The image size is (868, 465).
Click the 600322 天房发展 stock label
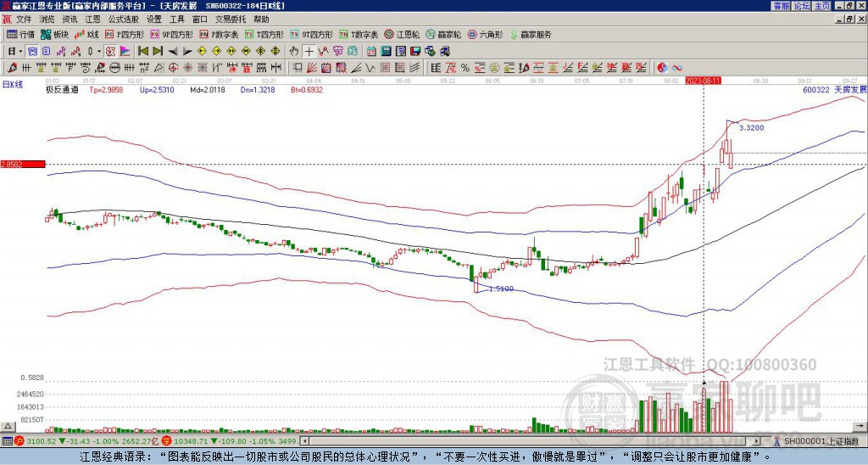[835, 89]
